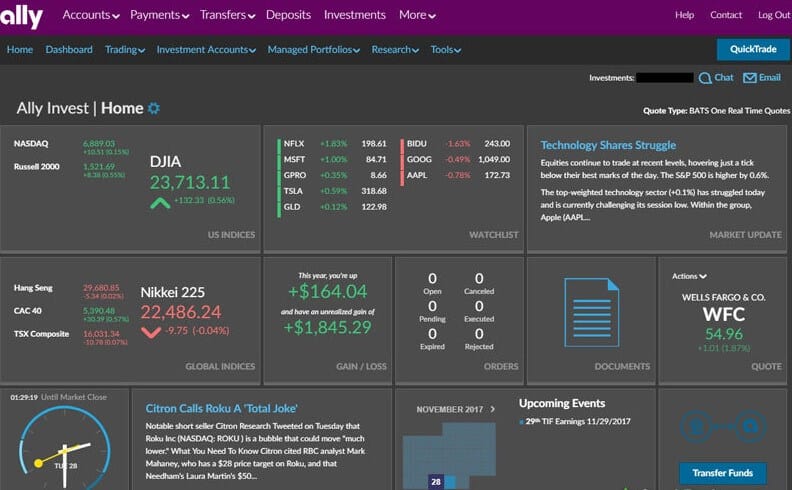
Task: Open the Deposits menu item
Action: pyautogui.click(x=288, y=15)
